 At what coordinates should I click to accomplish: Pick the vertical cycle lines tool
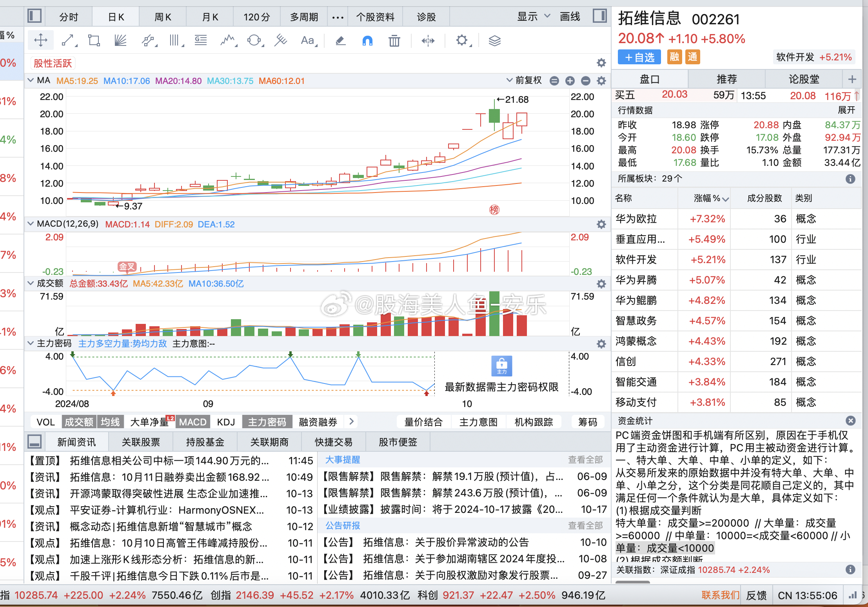tap(175, 40)
